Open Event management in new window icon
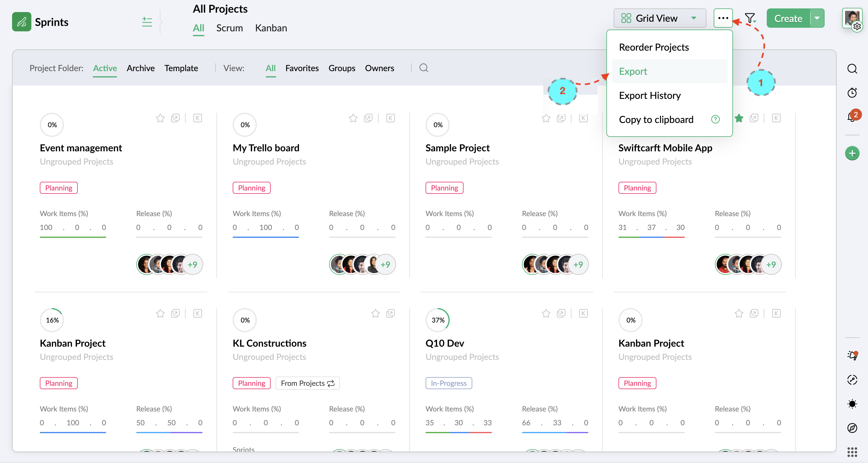Screen dimensions: 868x463 point(175,118)
